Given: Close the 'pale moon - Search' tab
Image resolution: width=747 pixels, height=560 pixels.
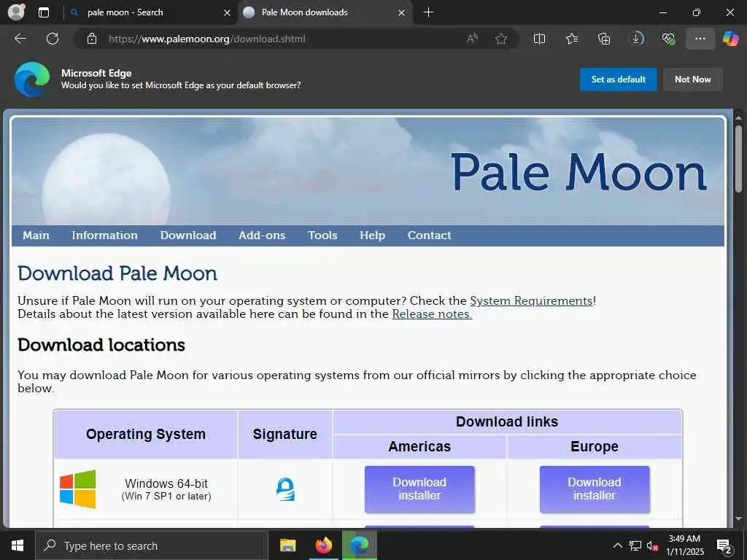Looking at the screenshot, I should (x=228, y=12).
